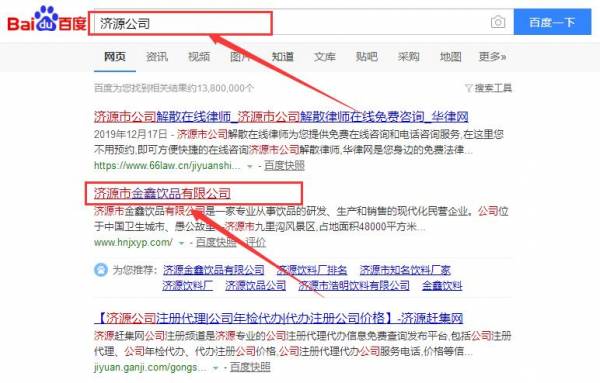Open camera image search icon
Viewport: 600px width, 383px height.
click(498, 22)
